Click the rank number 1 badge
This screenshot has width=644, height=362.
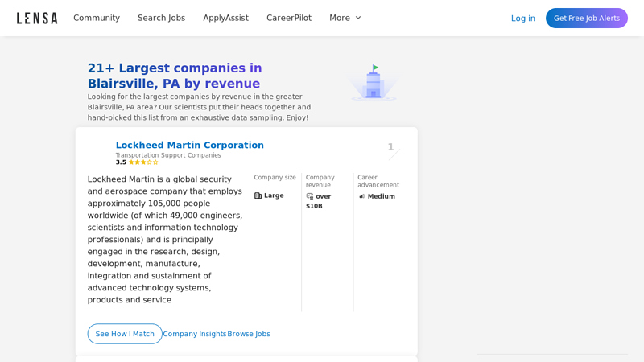(391, 147)
